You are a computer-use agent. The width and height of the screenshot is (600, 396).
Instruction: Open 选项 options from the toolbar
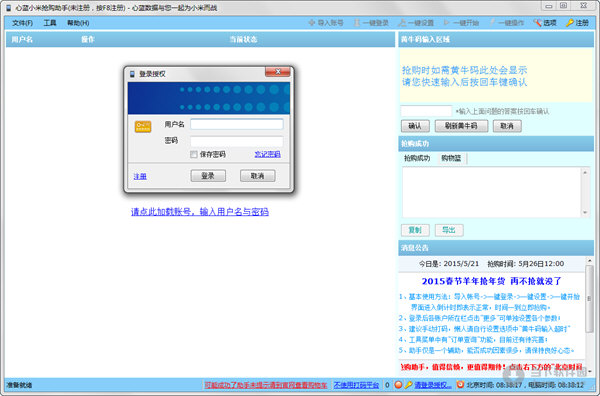[x=545, y=23]
